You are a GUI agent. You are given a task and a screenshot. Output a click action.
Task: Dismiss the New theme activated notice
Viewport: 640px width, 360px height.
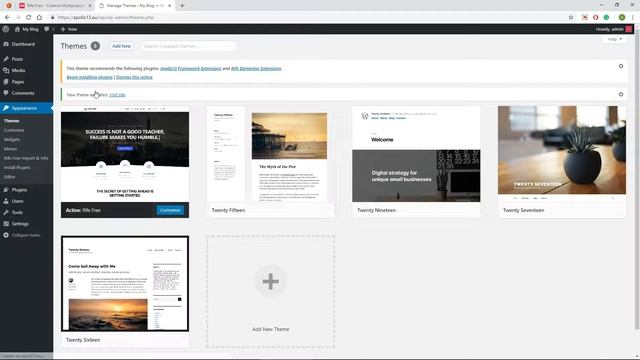[x=621, y=94]
